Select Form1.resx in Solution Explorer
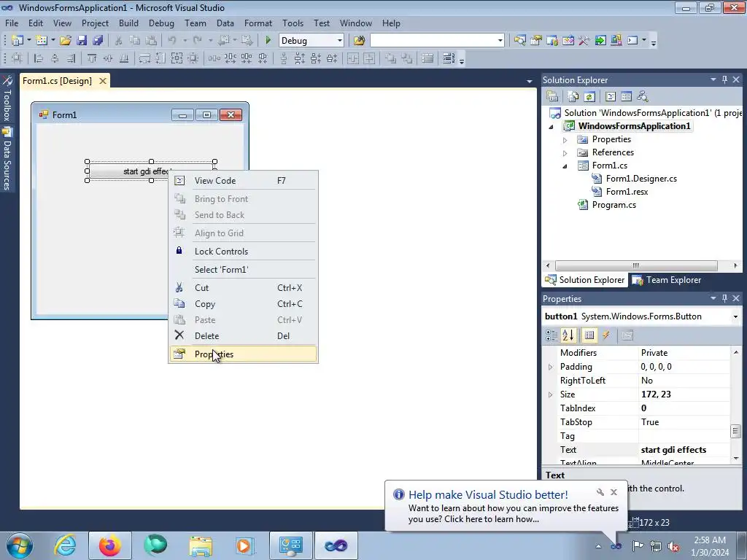Image resolution: width=747 pixels, height=560 pixels. coord(627,192)
